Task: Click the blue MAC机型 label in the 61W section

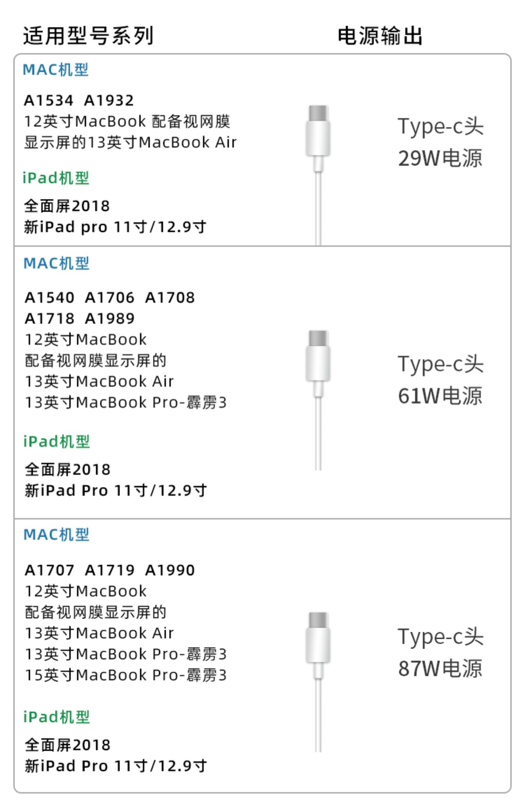Action: (x=56, y=263)
